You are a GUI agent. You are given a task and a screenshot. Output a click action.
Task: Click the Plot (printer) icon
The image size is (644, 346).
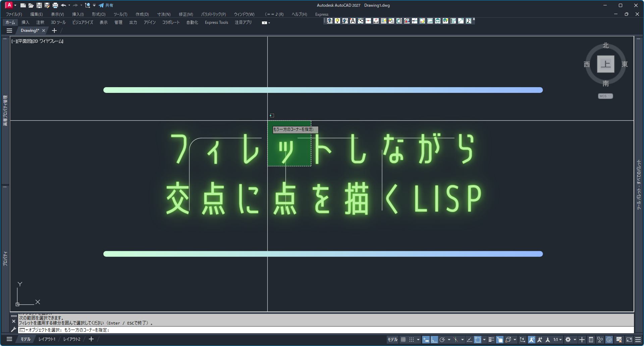pyautogui.click(x=55, y=5)
